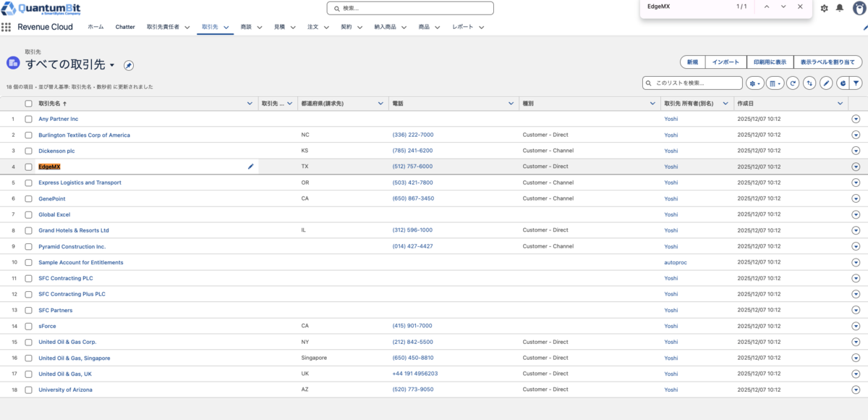The width and height of the screenshot is (868, 420).
Task: Click the 印刷用に表示 button
Action: 770,62
